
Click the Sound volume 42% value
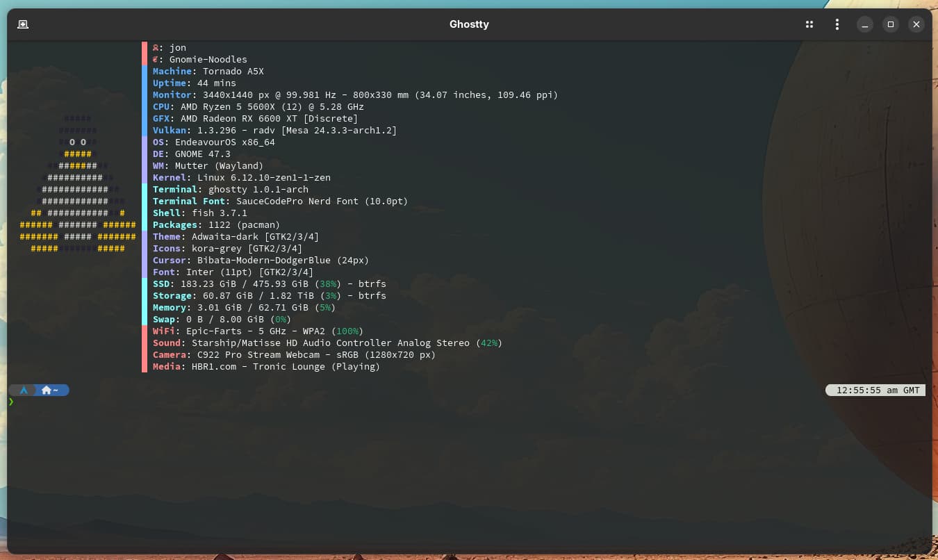pos(490,343)
